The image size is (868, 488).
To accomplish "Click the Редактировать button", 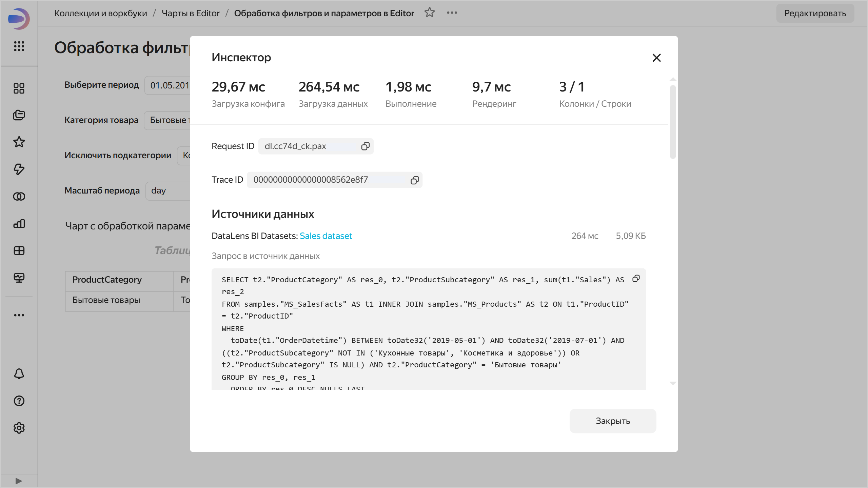I will 815,14.
